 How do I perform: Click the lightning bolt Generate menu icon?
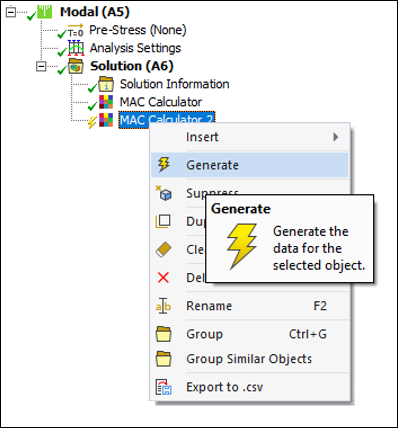(x=163, y=165)
